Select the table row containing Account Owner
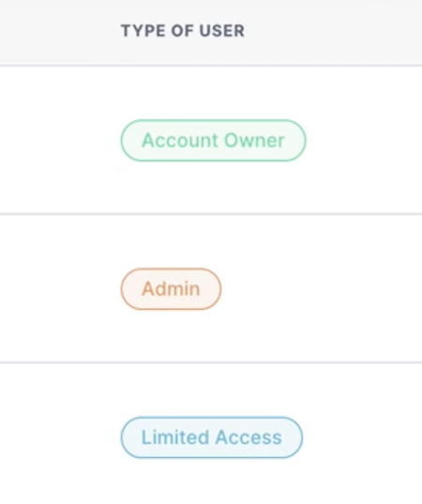The height and width of the screenshot is (504, 422). tap(211, 140)
